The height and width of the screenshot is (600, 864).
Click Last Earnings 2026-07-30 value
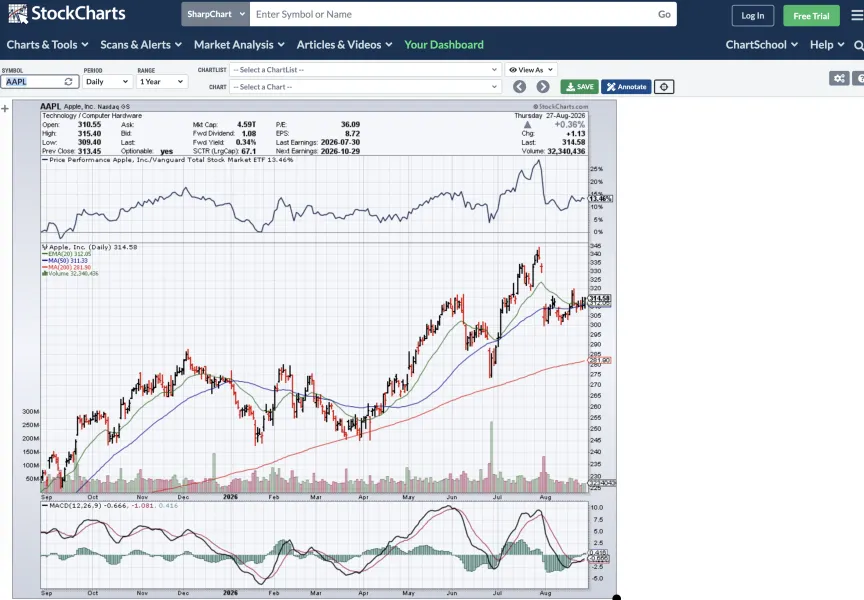(340, 142)
